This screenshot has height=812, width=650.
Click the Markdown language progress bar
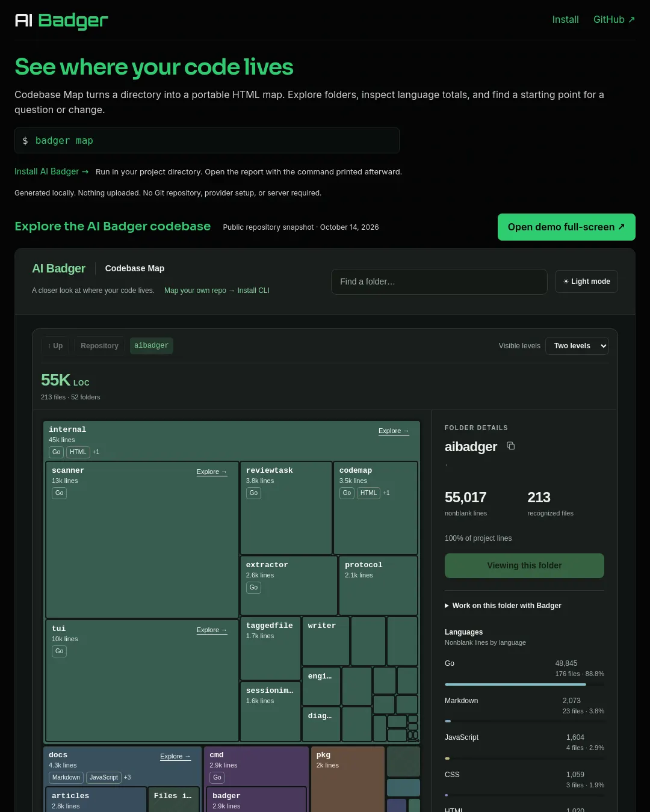click(524, 721)
